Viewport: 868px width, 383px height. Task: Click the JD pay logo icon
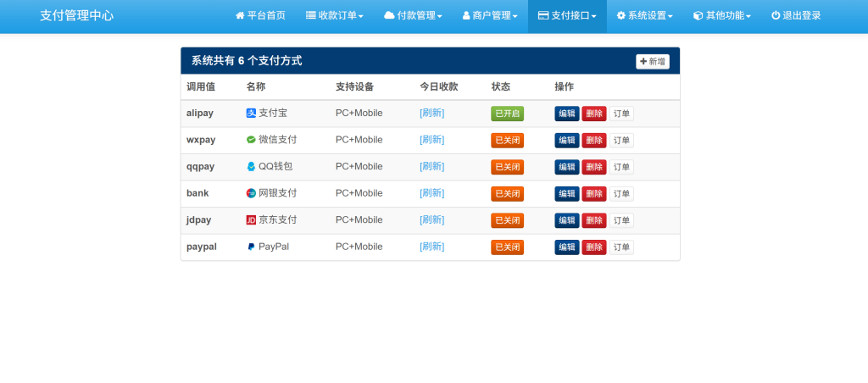pyautogui.click(x=251, y=219)
